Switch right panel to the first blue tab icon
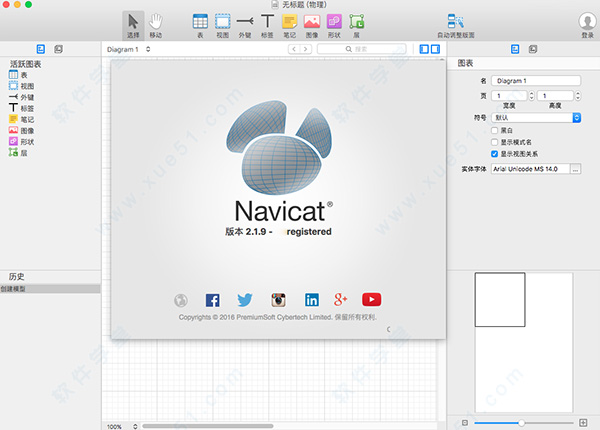This screenshot has height=430, width=600. (515, 49)
